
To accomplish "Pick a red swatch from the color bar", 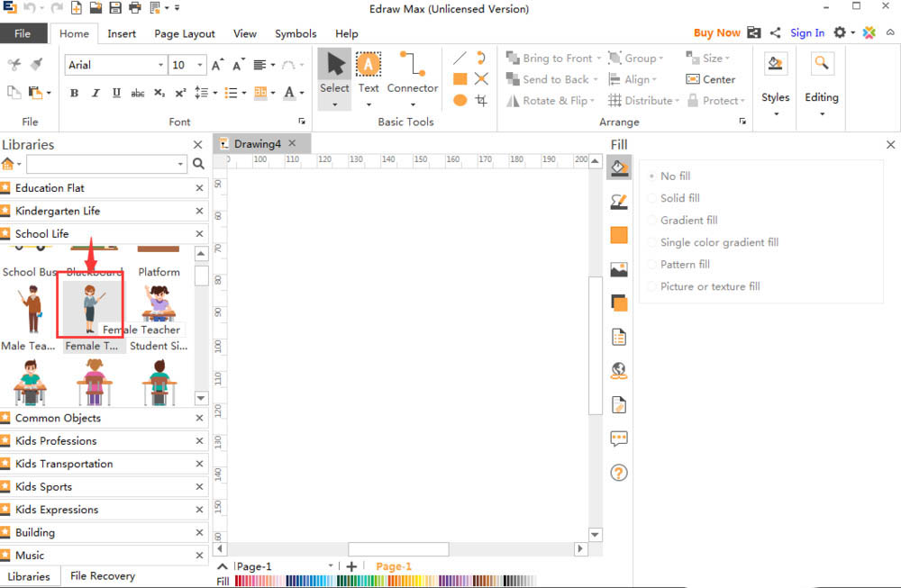I will pos(240,582).
